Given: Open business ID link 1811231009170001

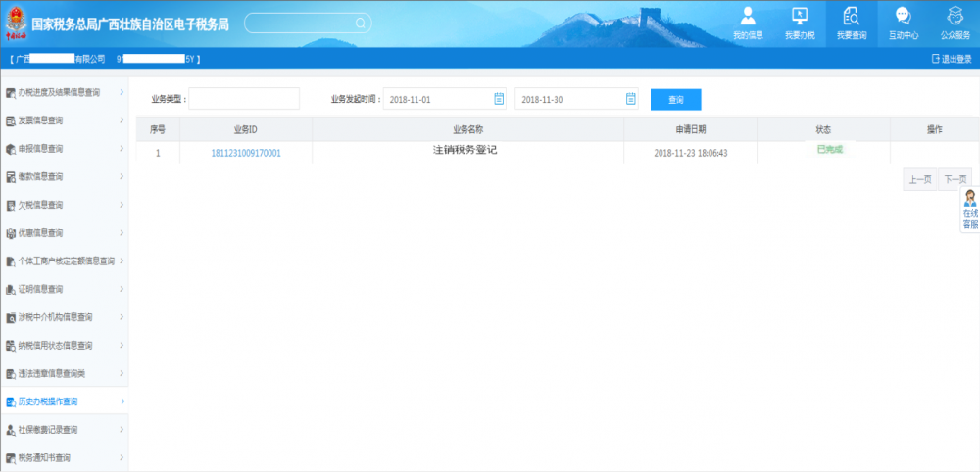Looking at the screenshot, I should [246, 154].
